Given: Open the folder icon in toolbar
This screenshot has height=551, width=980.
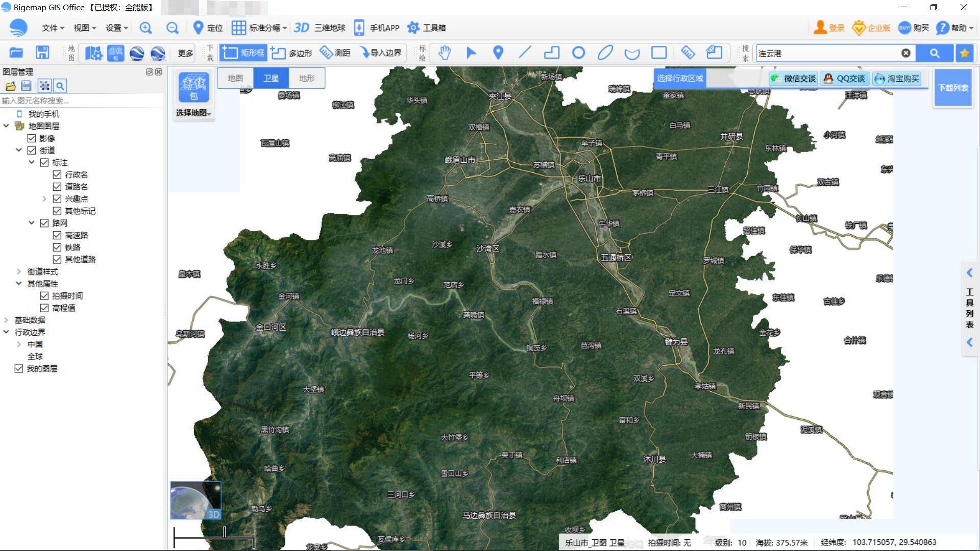Looking at the screenshot, I should point(16,53).
